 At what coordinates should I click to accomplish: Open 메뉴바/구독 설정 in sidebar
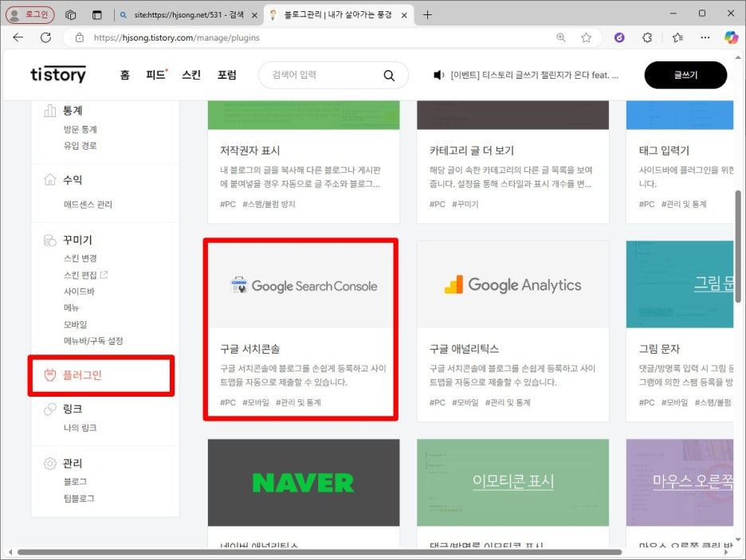click(93, 341)
